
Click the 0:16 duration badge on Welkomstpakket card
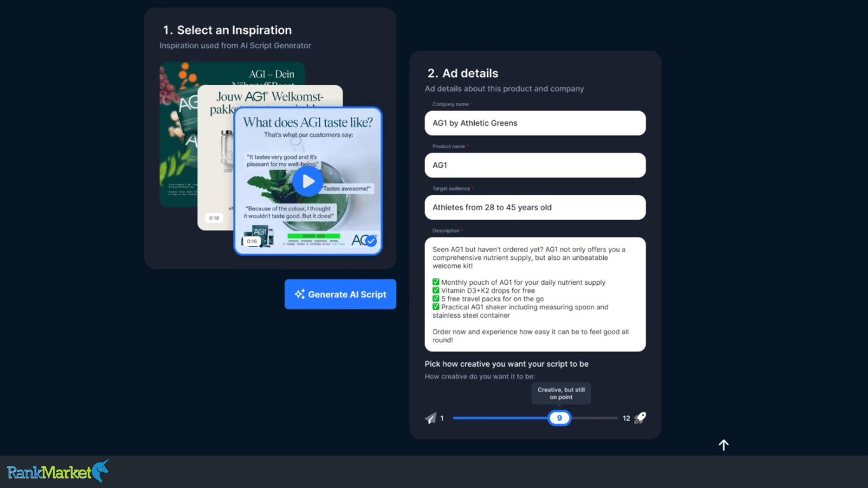214,218
